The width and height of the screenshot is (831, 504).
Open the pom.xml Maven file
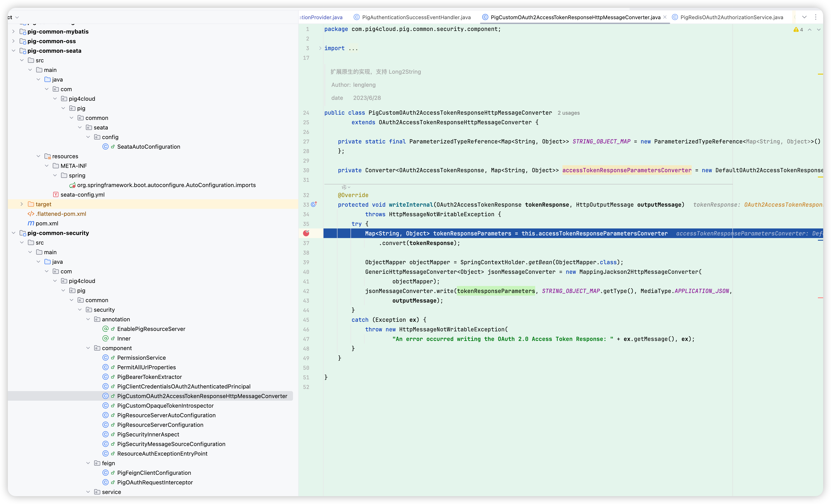[x=47, y=223]
